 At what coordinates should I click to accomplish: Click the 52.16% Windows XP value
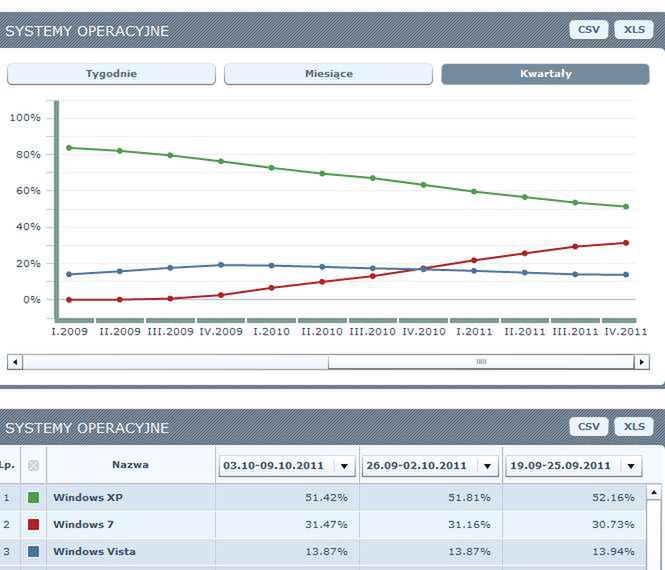tap(613, 497)
